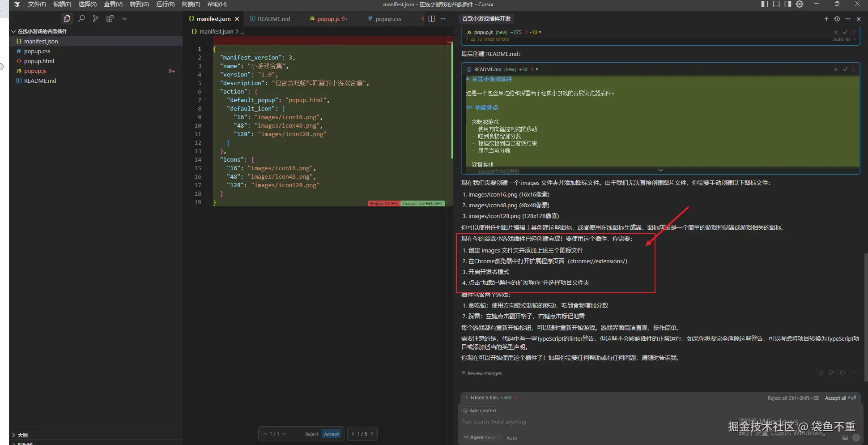
Task: Open the 编辑(E) menu
Action: click(62, 4)
